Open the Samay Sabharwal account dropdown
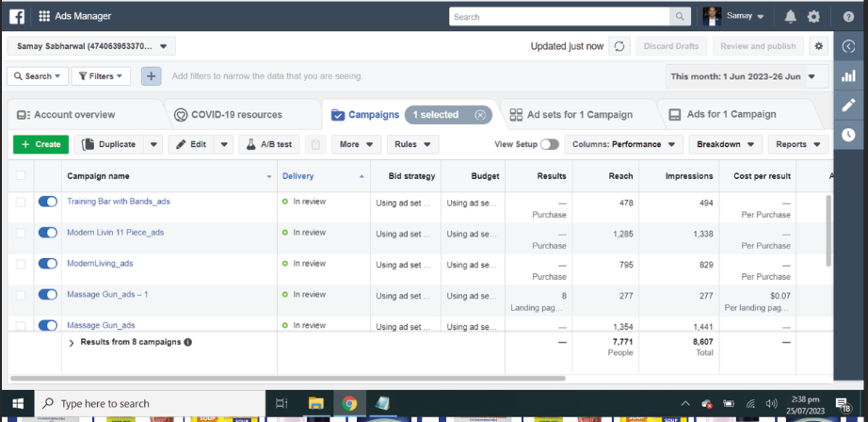The image size is (868, 422). 91,46
